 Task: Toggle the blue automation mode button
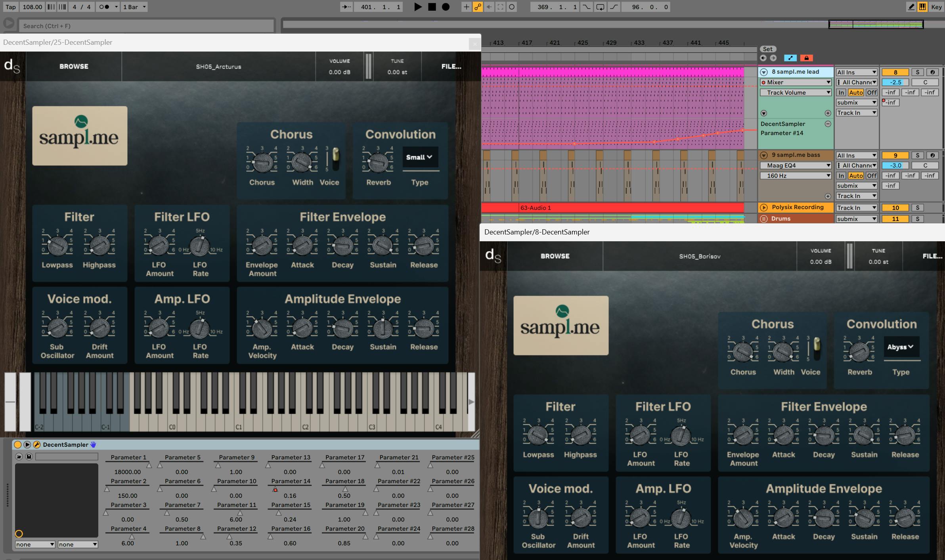pos(790,58)
